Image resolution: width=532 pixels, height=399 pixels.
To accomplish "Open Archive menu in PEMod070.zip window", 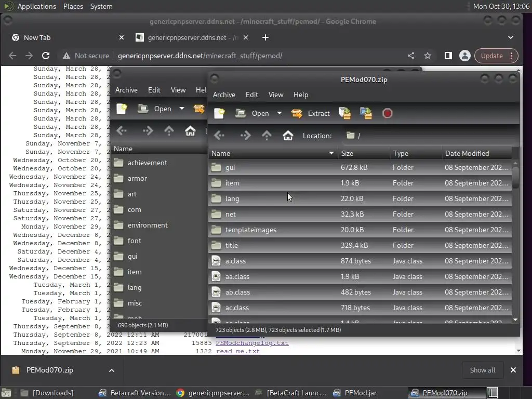I will tap(224, 95).
